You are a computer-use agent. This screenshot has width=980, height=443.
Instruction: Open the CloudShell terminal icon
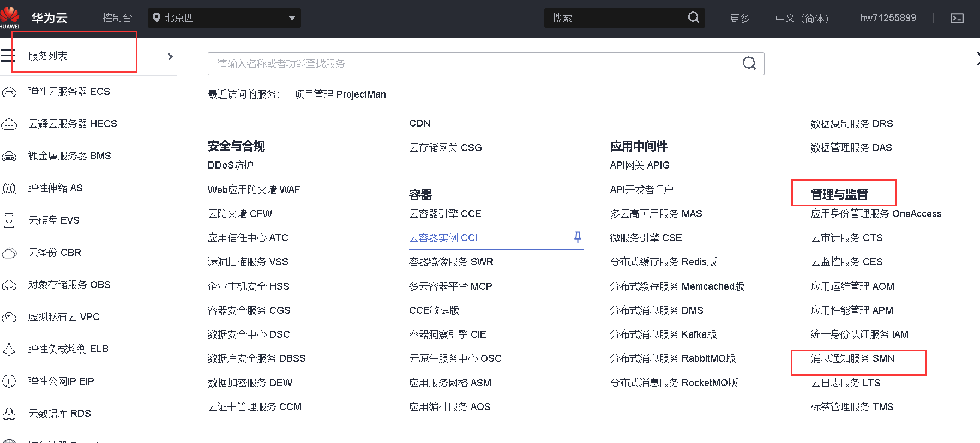tap(957, 18)
